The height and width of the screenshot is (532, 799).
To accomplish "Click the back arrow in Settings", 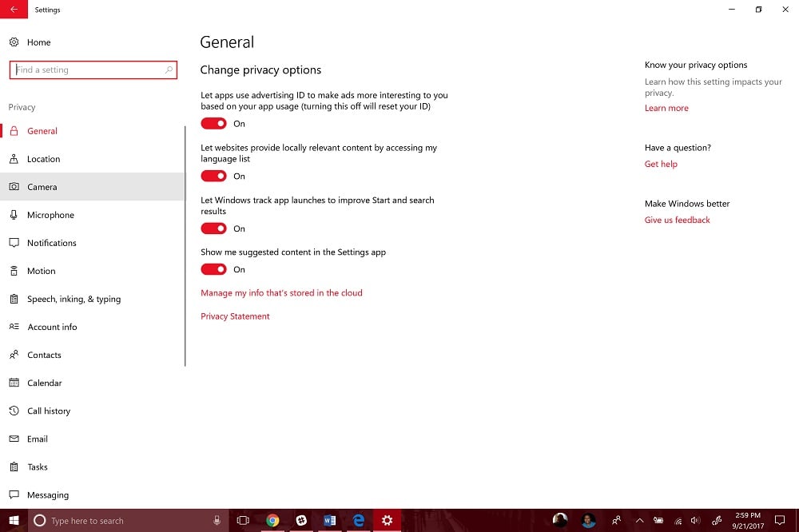I will coord(12,10).
